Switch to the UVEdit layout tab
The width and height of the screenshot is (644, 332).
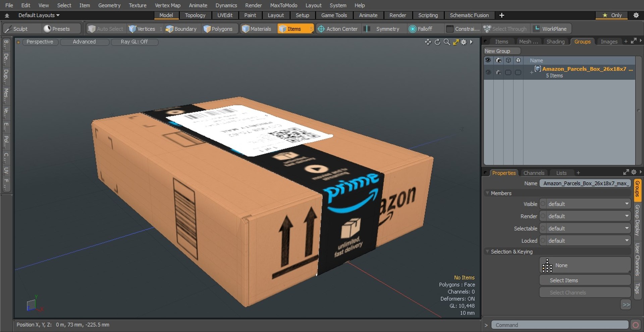[225, 15]
